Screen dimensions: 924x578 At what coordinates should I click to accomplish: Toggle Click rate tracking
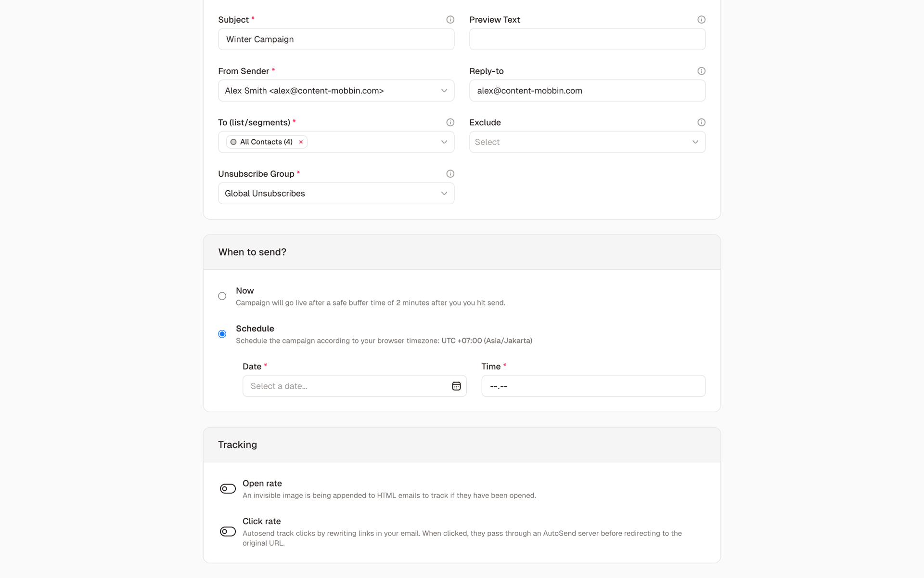(228, 531)
